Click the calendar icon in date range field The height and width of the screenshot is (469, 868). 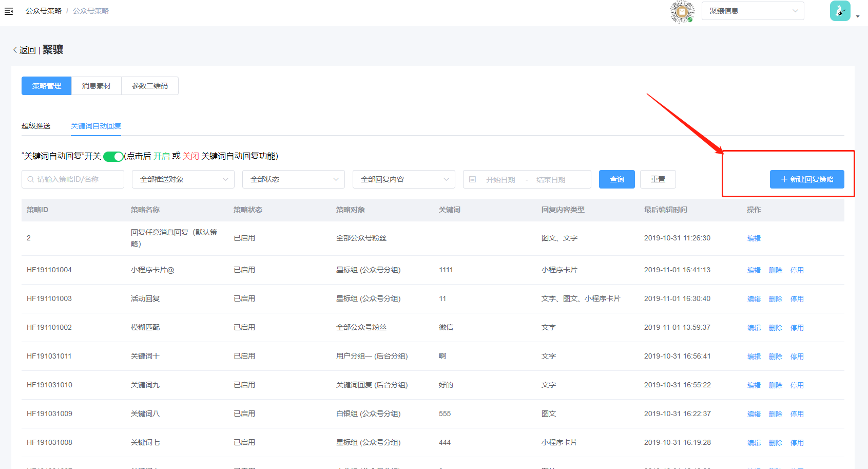coord(473,179)
